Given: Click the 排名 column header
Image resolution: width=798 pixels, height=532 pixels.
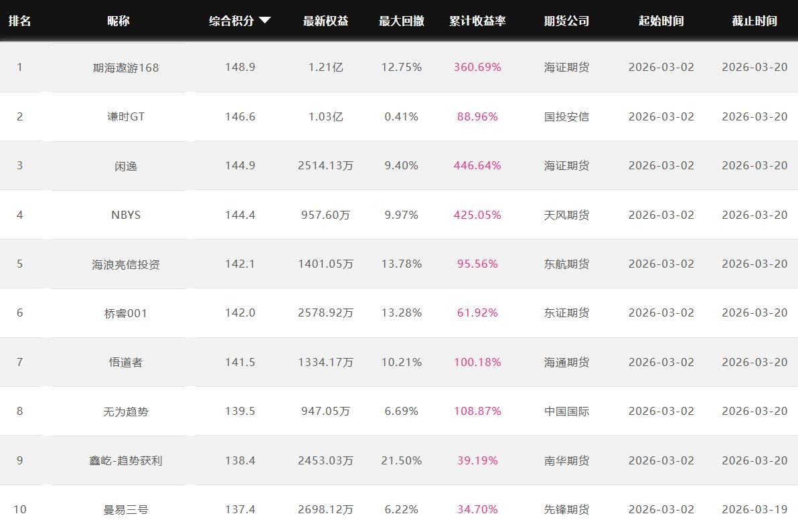Looking at the screenshot, I should pos(19,21).
